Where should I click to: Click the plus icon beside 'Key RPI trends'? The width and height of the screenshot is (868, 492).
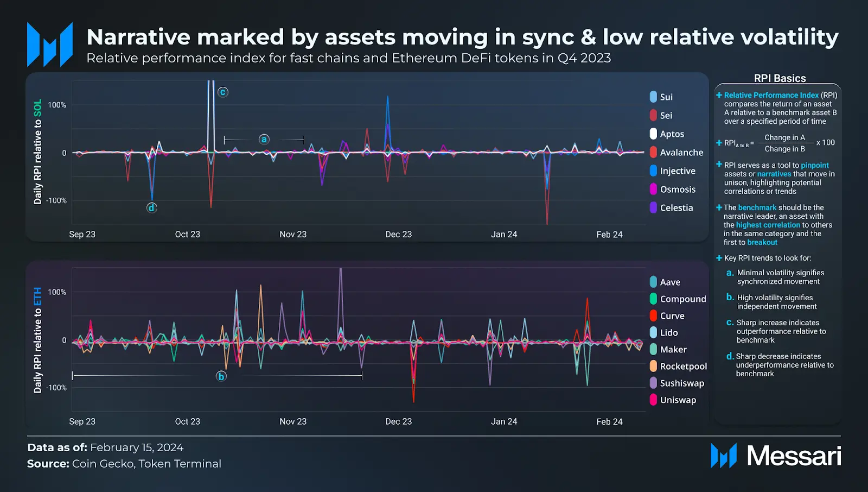click(719, 258)
